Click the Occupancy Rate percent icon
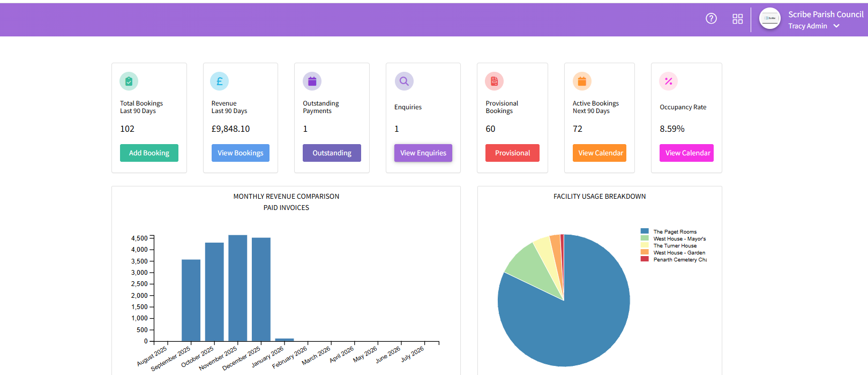This screenshot has height=375, width=868. 668,81
